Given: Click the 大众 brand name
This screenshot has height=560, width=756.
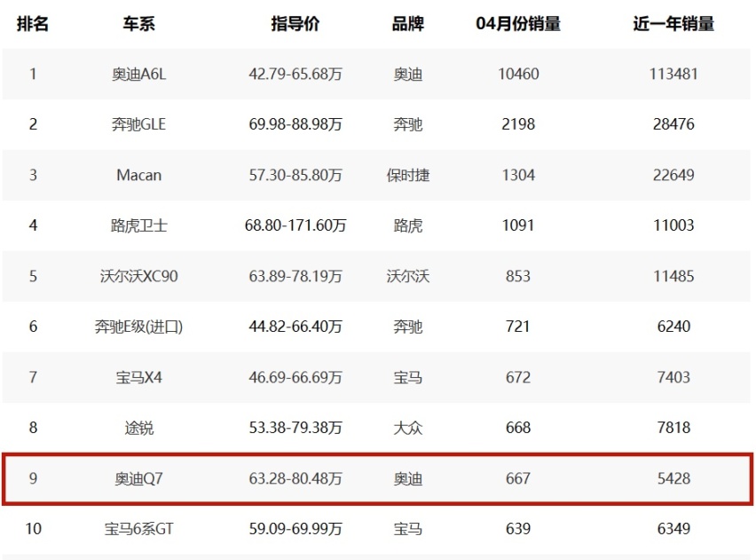Looking at the screenshot, I should click(x=408, y=428).
